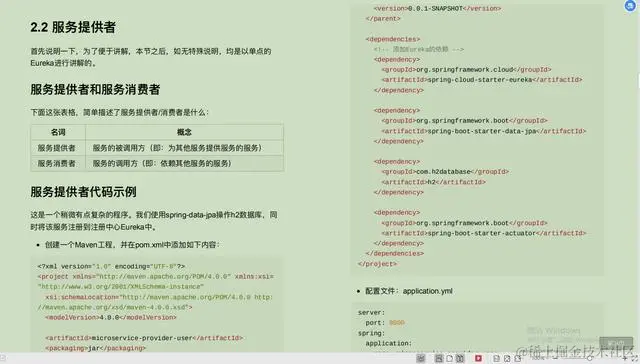Click the artifactId h2 code line
Viewport: 640px width, 364px height.
pyautogui.click(x=433, y=182)
